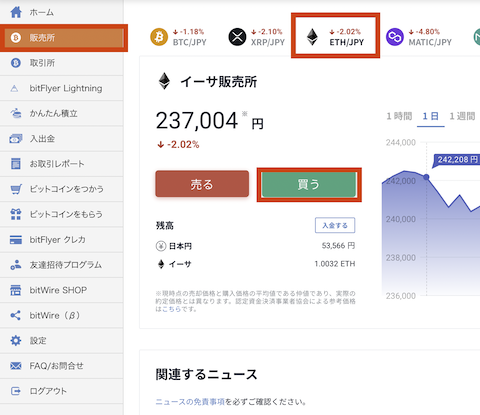Select the XRP/JPY ticker
Image resolution: width=480 pixels, height=415 pixels.
coord(257,37)
